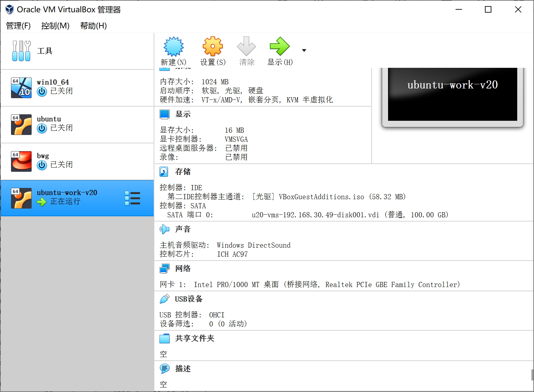Click the 存储 storage section icon
Viewport: 534px width, 392px height.
pos(164,171)
